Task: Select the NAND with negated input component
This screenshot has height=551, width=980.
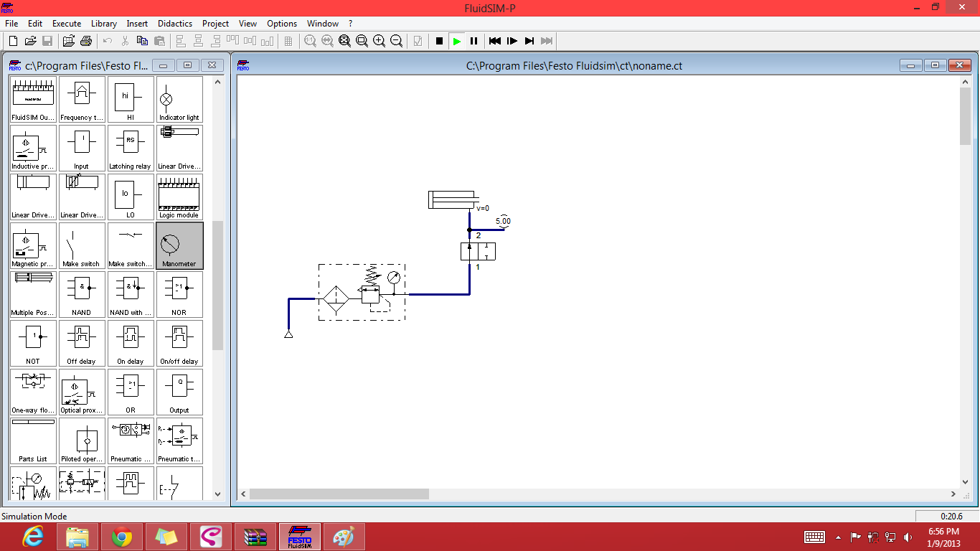Action: [131, 294]
